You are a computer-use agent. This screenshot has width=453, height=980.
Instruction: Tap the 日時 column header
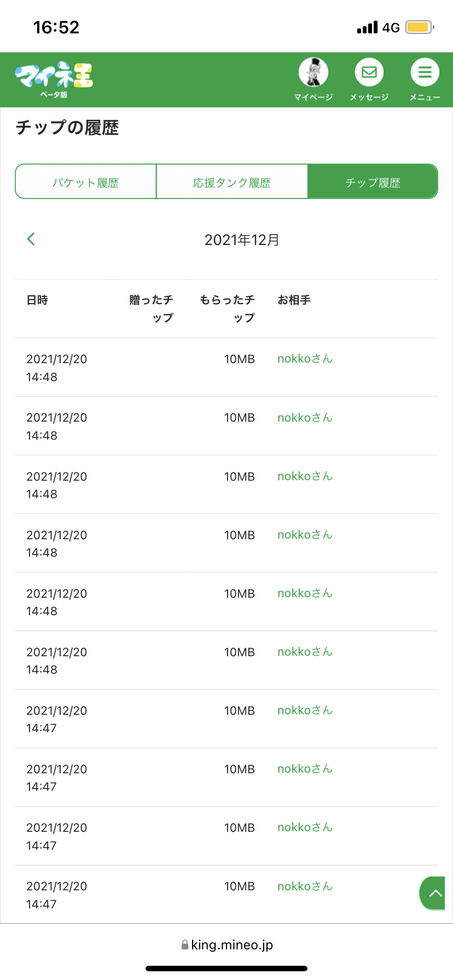(x=37, y=300)
